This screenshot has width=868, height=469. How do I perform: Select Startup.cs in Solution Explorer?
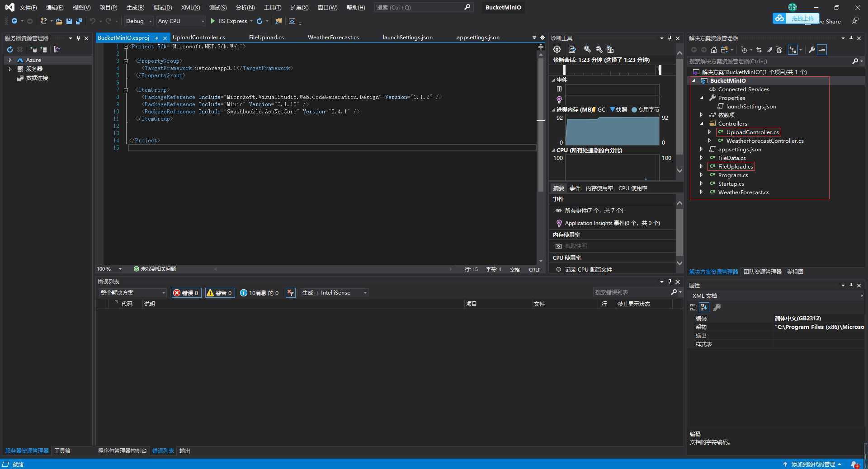tap(731, 184)
